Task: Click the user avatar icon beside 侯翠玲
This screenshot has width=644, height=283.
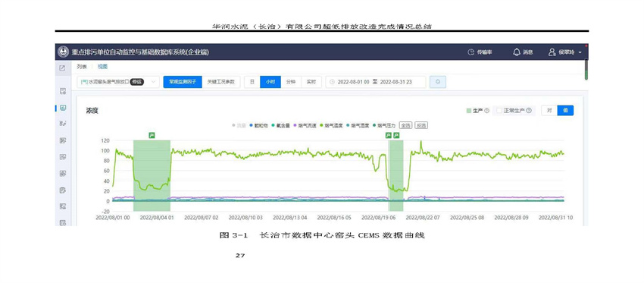Action: [552, 52]
